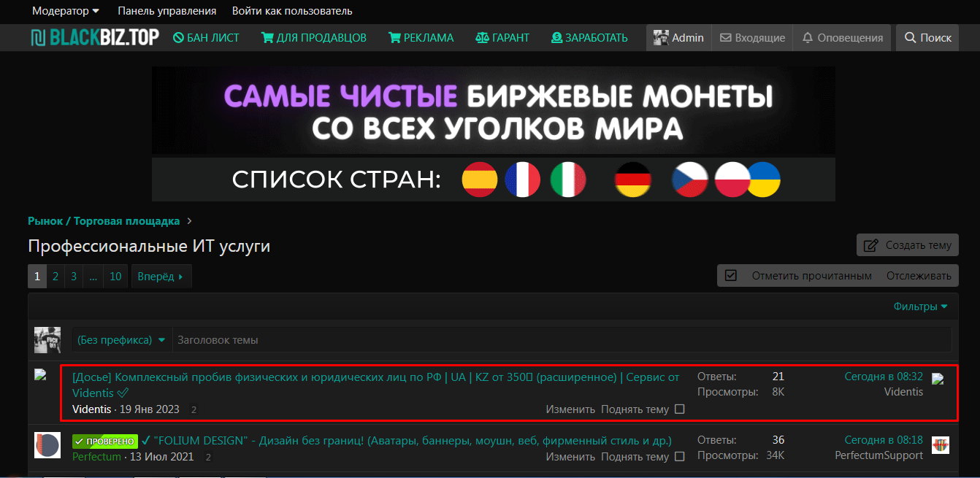Click the Поиск magnifier icon

[x=911, y=37]
